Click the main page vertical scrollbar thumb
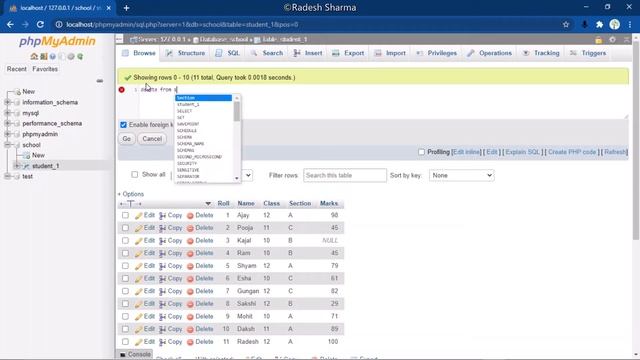The height and width of the screenshot is (360, 640). (636, 141)
